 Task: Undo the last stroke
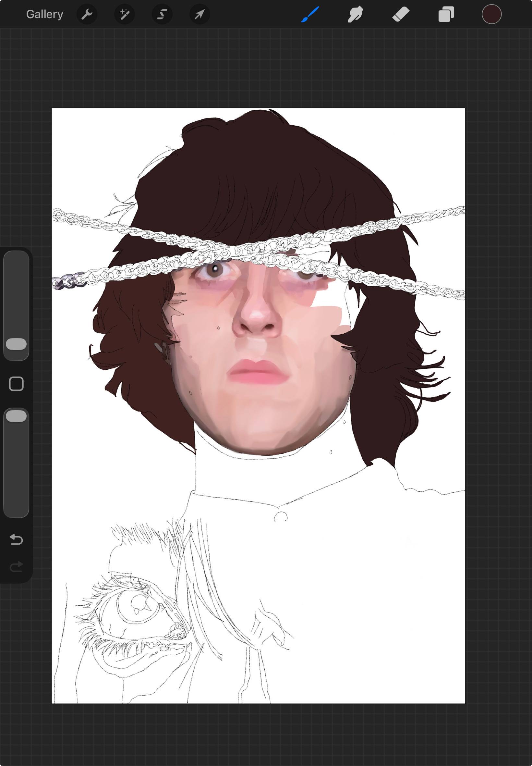point(16,539)
